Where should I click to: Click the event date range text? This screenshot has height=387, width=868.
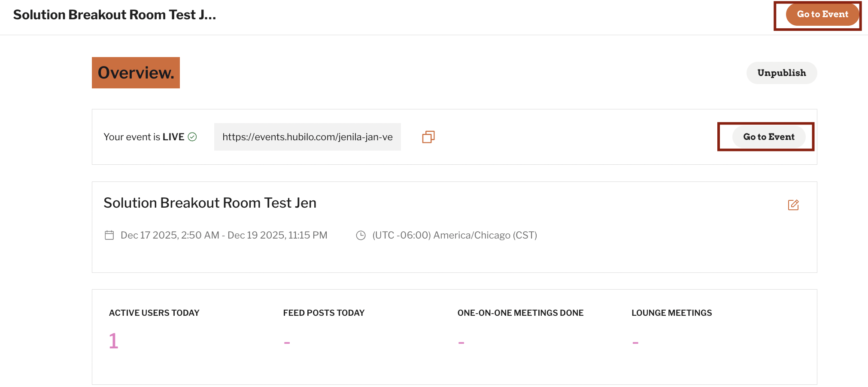click(224, 235)
